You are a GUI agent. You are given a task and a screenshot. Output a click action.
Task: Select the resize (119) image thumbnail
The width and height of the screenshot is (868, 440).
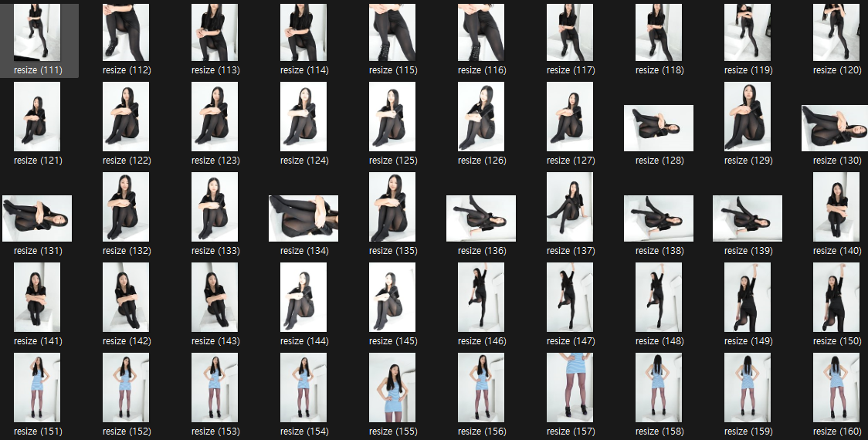[x=748, y=32]
